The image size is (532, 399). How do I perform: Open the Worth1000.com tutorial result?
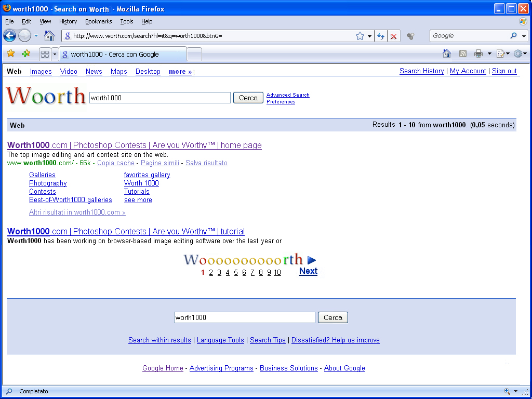126,231
